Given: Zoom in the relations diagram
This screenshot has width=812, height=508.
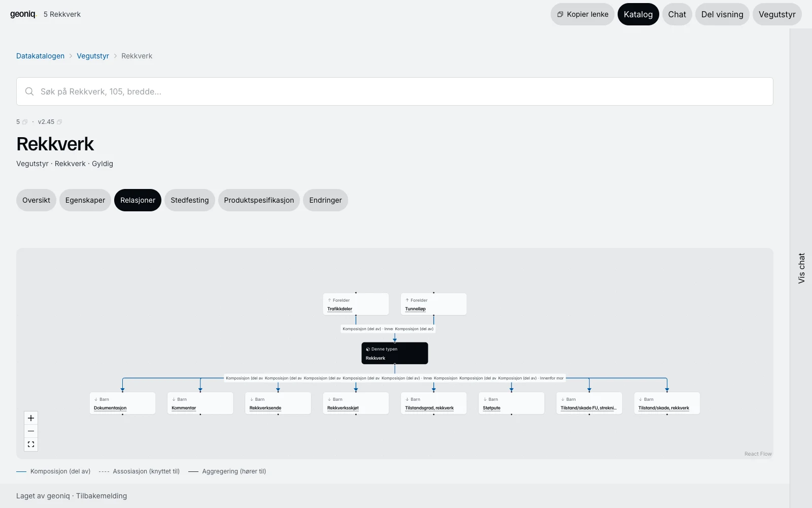Looking at the screenshot, I should [31, 418].
